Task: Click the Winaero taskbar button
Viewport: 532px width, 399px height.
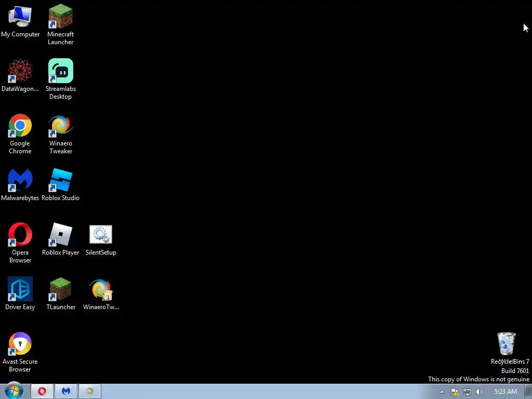Action: pos(89,392)
